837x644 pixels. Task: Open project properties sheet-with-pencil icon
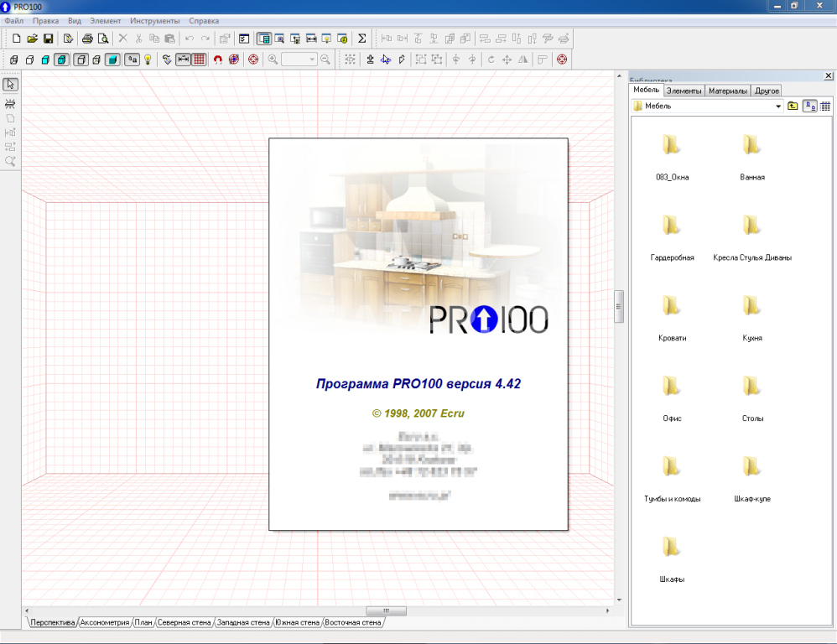(x=68, y=39)
